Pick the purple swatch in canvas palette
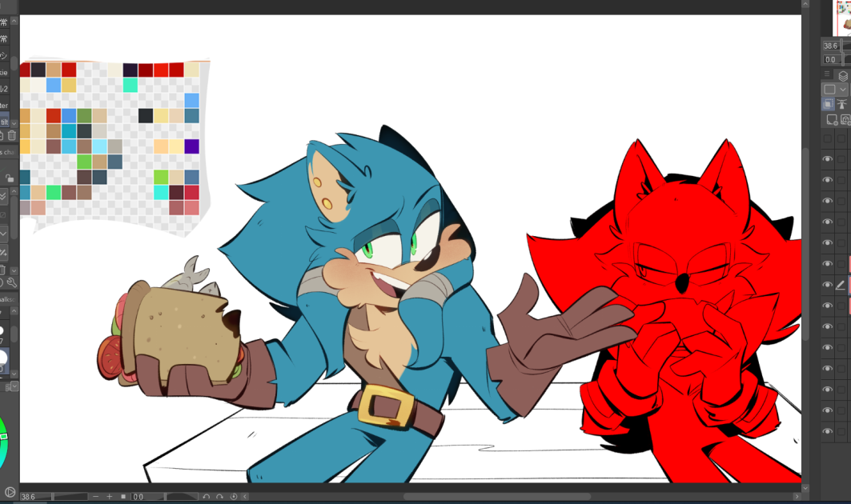 coord(191,146)
